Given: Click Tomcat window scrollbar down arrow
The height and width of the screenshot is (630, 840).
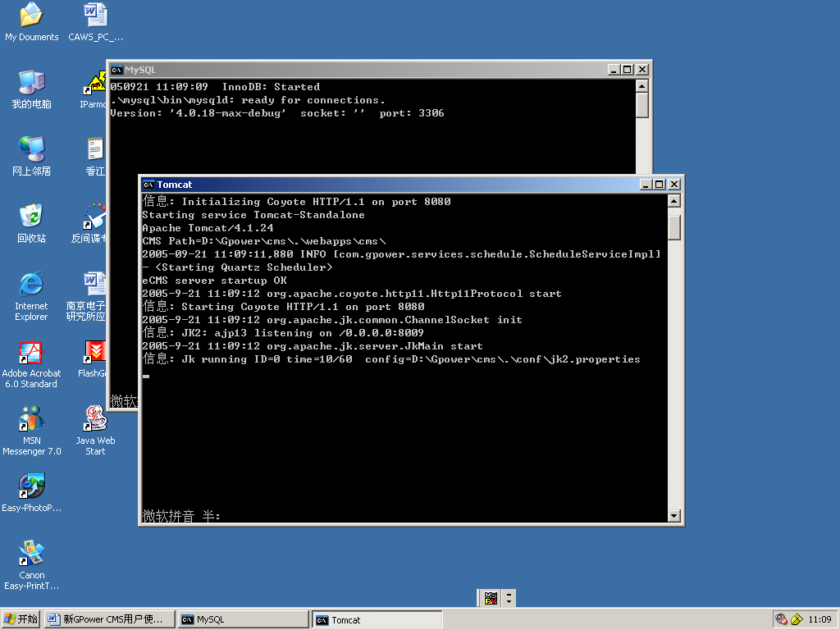Looking at the screenshot, I should [x=674, y=516].
